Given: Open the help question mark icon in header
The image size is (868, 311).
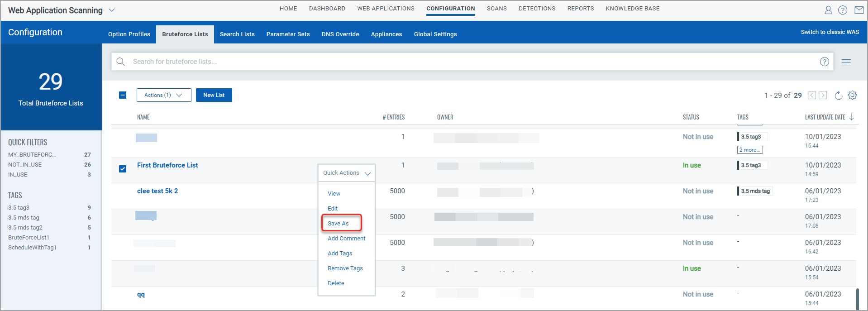Looking at the screenshot, I should 843,10.
